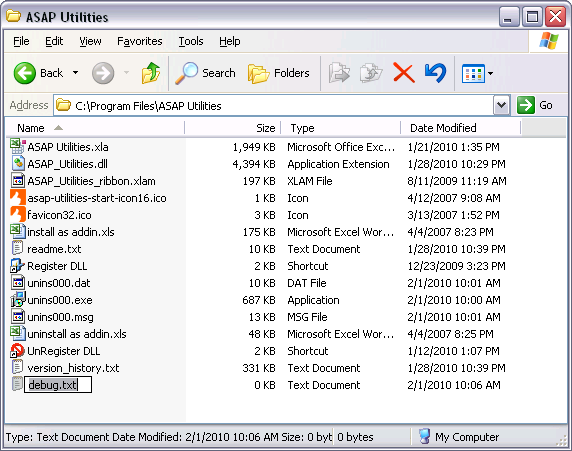This screenshot has height=451, width=572.
Task: Open the Views button
Action: [x=473, y=73]
